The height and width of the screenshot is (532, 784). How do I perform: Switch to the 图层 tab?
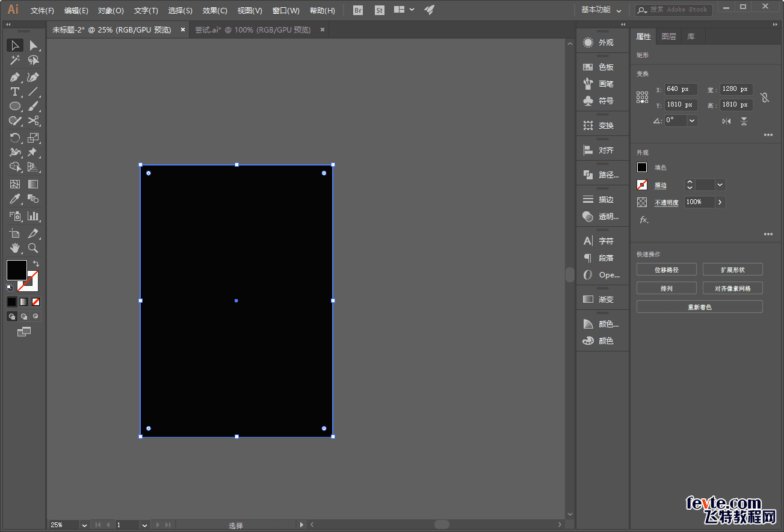coord(668,37)
